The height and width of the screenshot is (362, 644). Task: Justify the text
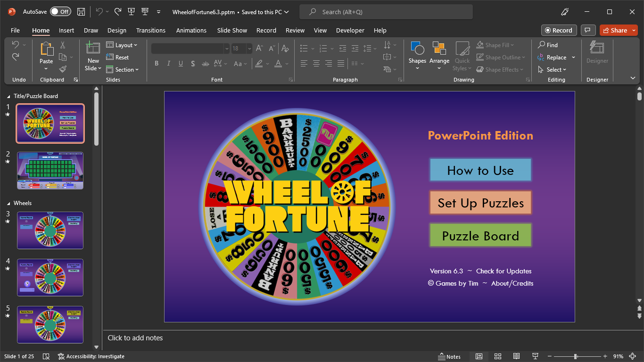click(341, 63)
